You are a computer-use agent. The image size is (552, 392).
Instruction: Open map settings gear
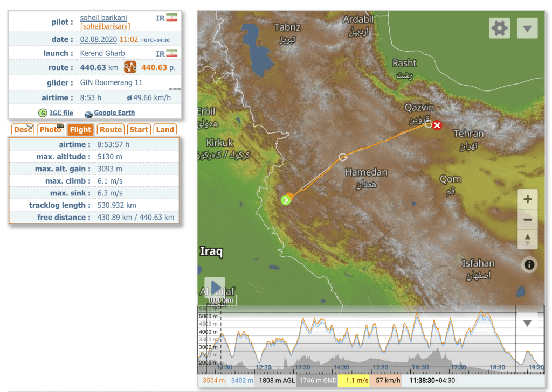[499, 28]
